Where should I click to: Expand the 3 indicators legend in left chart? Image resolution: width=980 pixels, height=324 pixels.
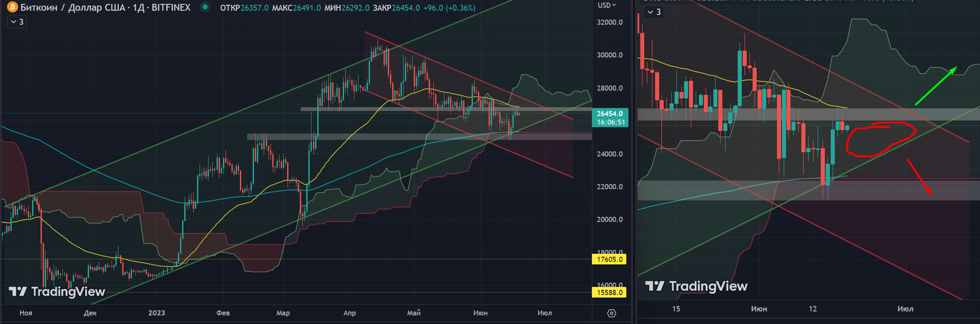(17, 22)
